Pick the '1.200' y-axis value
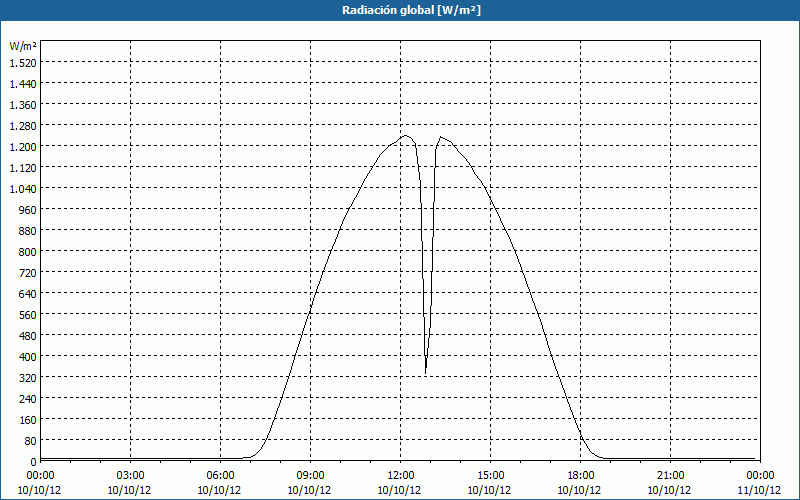 point(23,146)
